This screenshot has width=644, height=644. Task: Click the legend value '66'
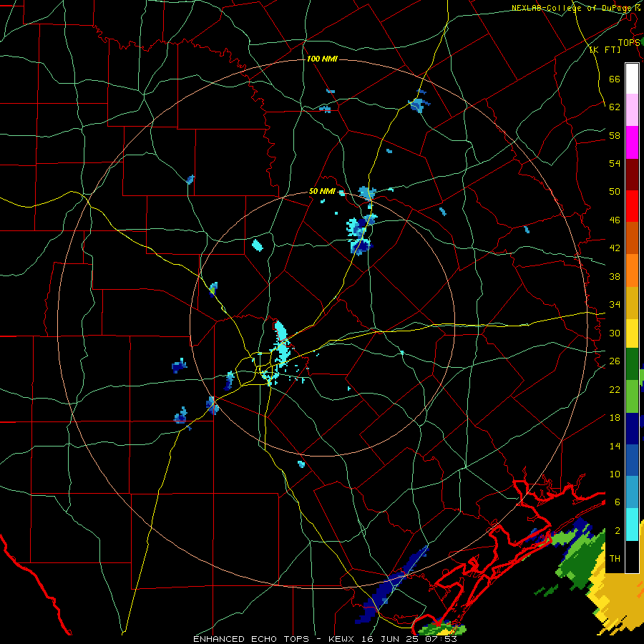(x=615, y=79)
